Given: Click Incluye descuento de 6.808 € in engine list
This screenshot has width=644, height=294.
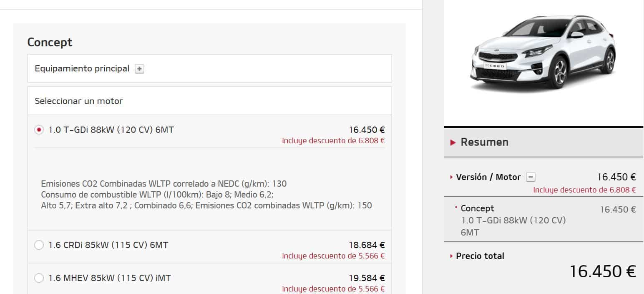Looking at the screenshot, I should pos(333,141).
